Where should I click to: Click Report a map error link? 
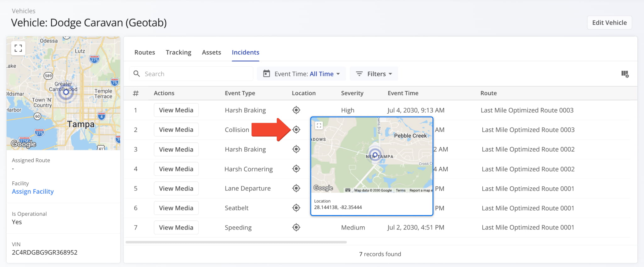click(421, 190)
